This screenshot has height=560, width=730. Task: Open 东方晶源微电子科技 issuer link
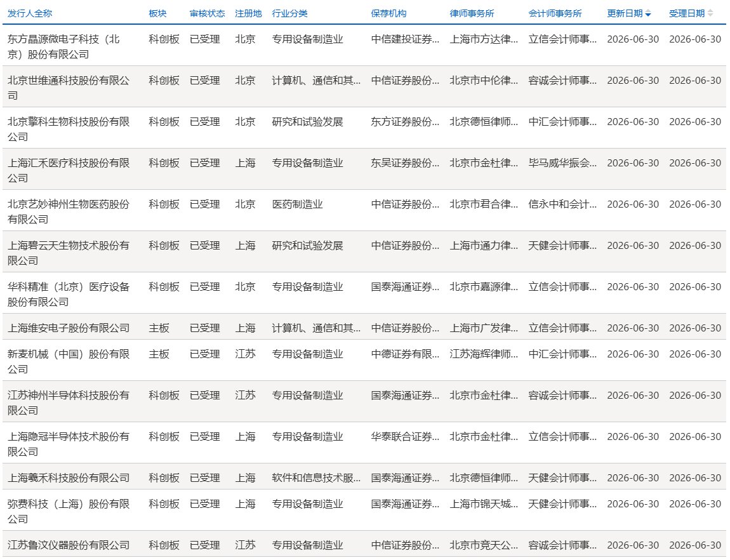(x=63, y=46)
